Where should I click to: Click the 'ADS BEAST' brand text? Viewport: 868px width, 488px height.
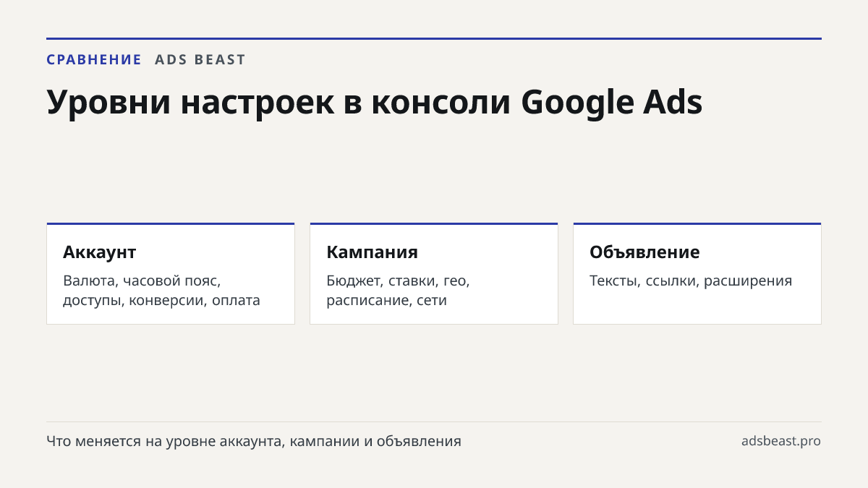tap(200, 60)
